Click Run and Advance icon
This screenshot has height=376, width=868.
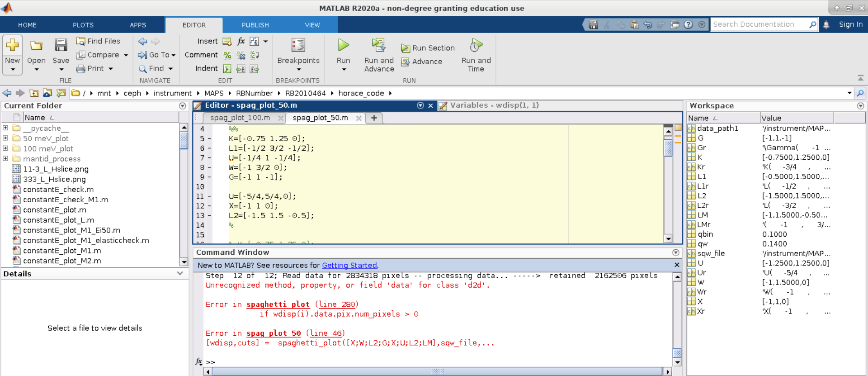[378, 45]
